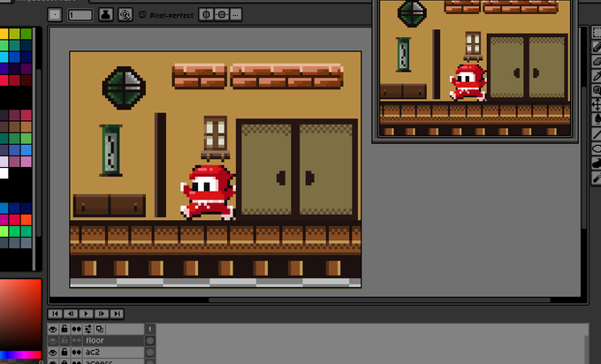Viewport: 601px width, 364px height.
Task: Toggle continuous cels on floor layer
Action: coord(76,341)
